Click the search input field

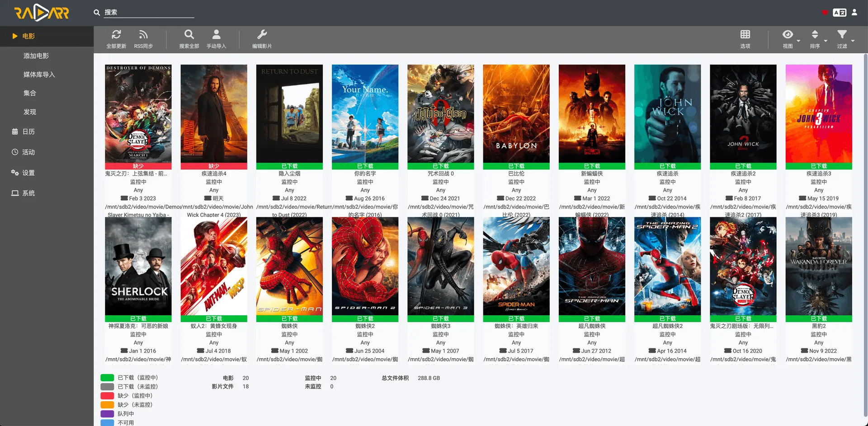(x=149, y=13)
